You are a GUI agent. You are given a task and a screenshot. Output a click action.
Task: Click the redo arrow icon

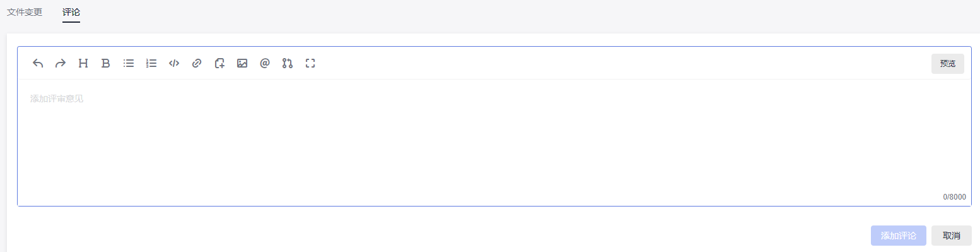(x=61, y=63)
